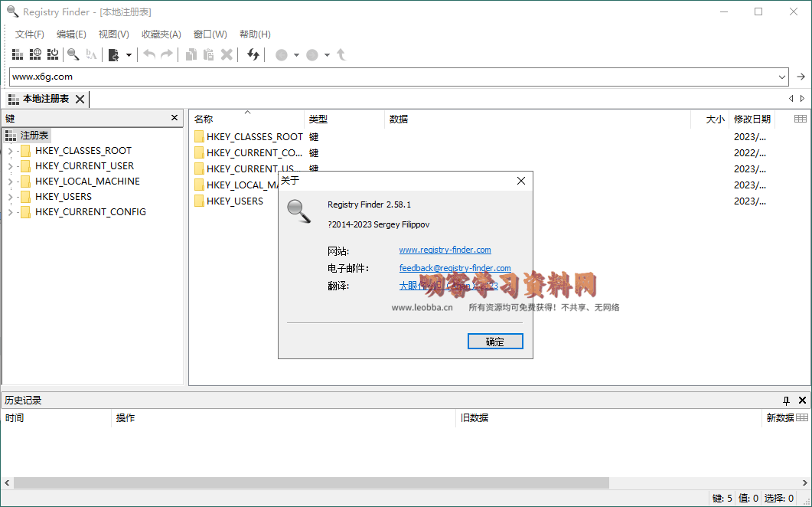Viewport: 812px width, 507px height.
Task: Click the column chooser icon in list header
Action: [x=801, y=119]
